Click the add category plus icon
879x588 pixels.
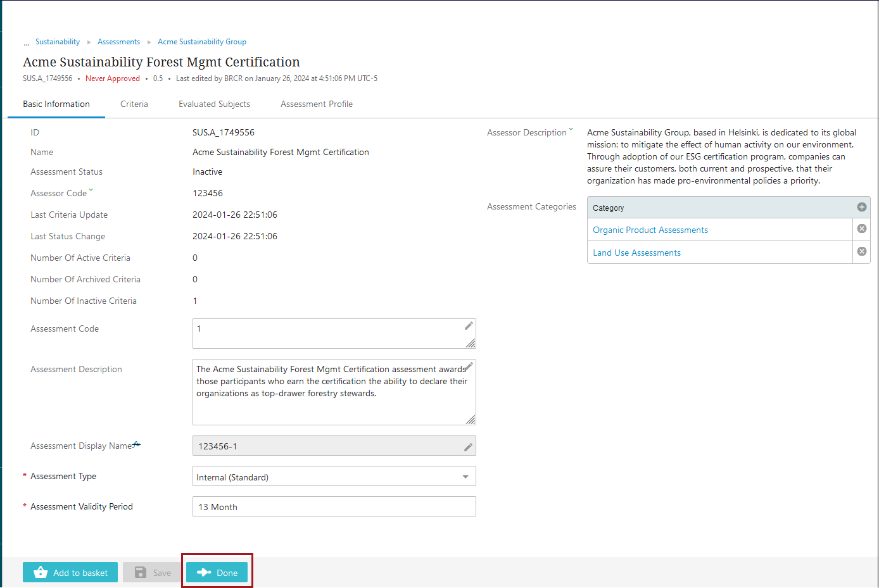point(861,207)
